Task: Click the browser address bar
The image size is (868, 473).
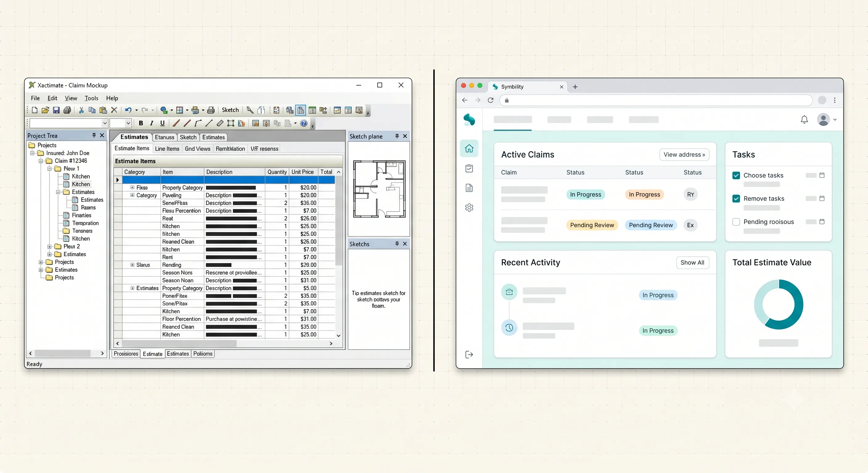Action: pos(656,100)
